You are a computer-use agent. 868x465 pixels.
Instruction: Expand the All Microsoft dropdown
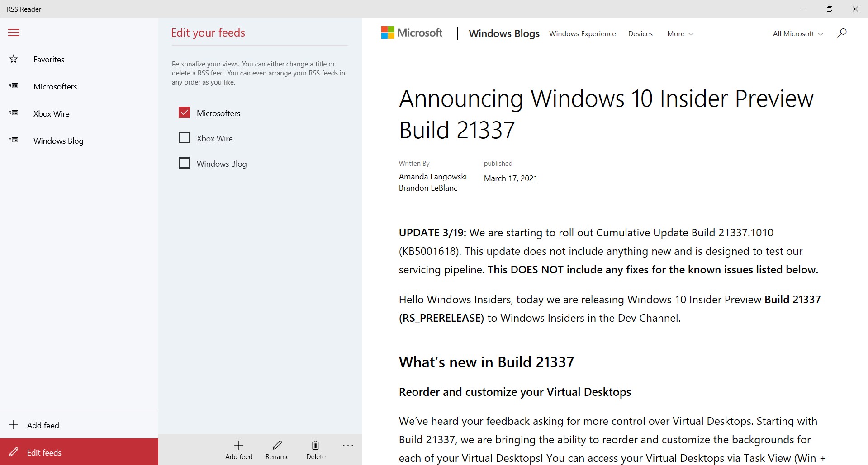(x=797, y=34)
